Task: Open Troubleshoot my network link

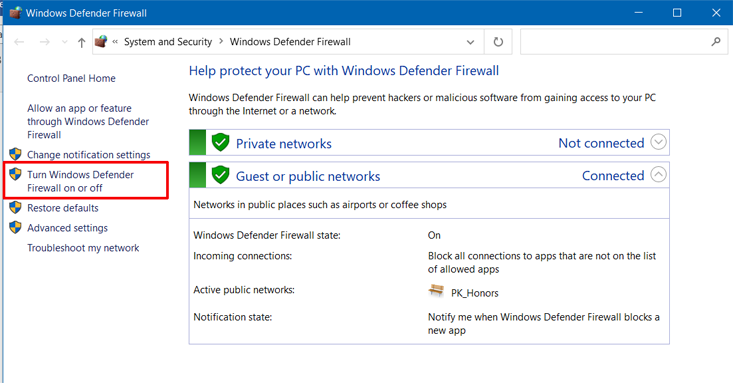Action: (83, 248)
